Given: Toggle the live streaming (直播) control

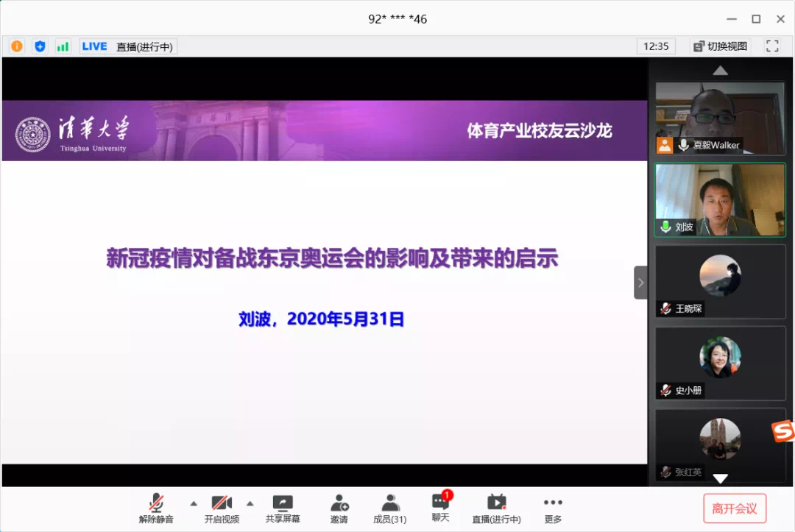Looking at the screenshot, I should click(496, 508).
